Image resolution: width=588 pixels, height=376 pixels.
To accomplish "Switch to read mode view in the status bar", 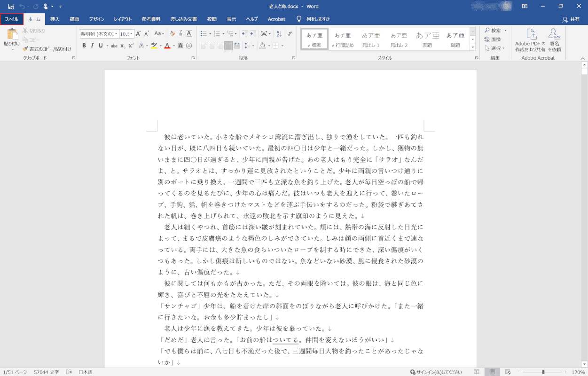I will click(x=476, y=372).
